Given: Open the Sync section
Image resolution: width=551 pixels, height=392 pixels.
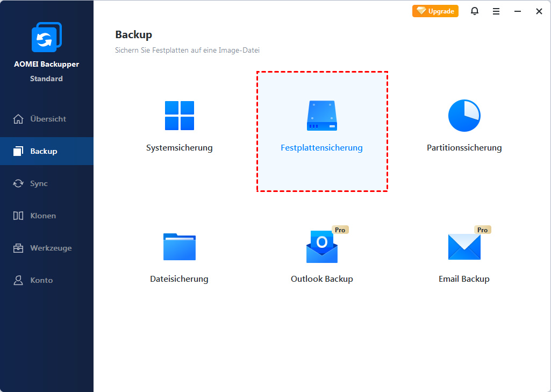Looking at the screenshot, I should (x=47, y=183).
